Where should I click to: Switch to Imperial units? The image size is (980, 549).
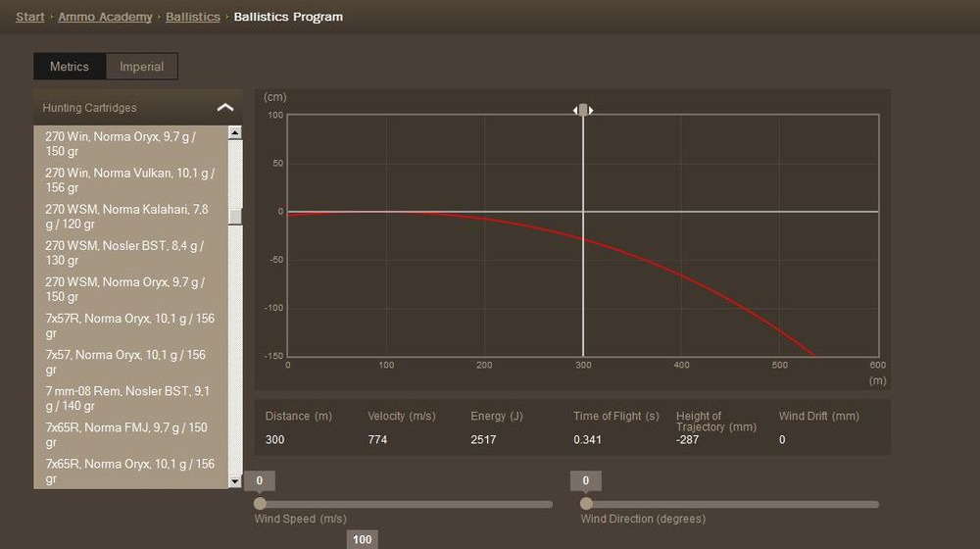pyautogui.click(x=142, y=67)
